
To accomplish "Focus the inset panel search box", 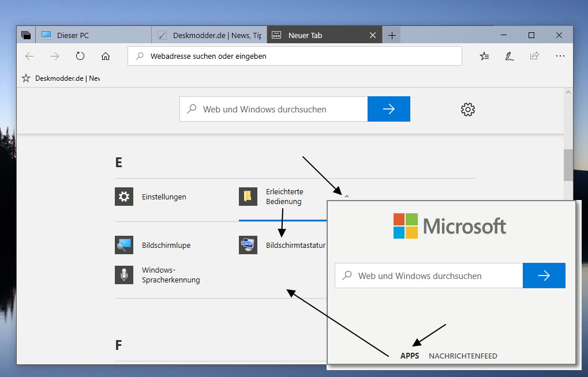I will pyautogui.click(x=429, y=276).
